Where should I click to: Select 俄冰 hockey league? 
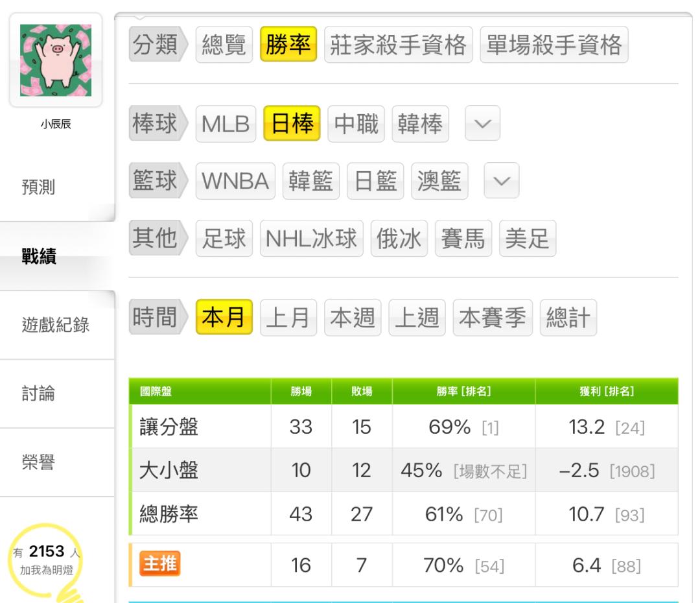(x=399, y=238)
